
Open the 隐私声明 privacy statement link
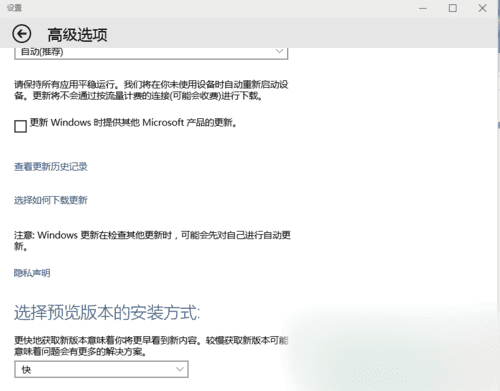point(32,273)
